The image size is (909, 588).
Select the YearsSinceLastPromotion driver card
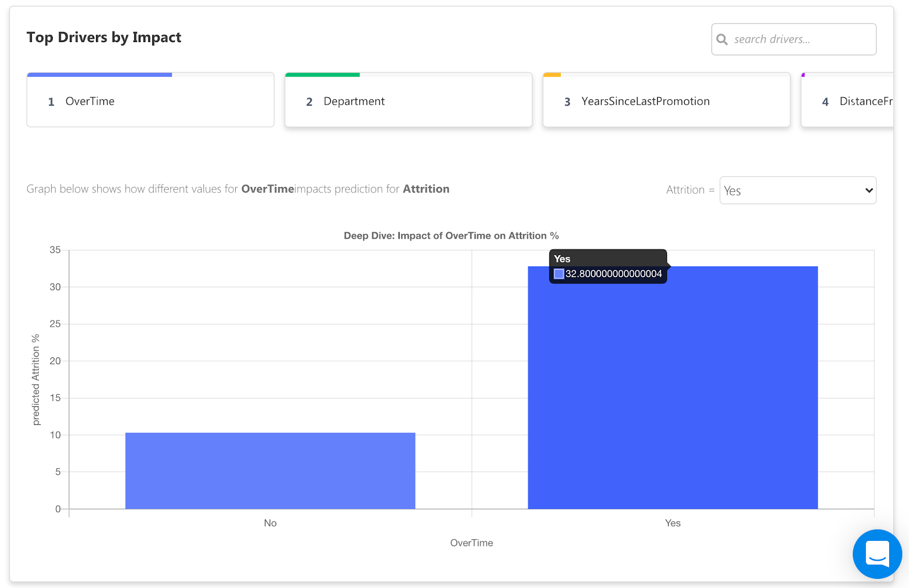[x=666, y=101]
